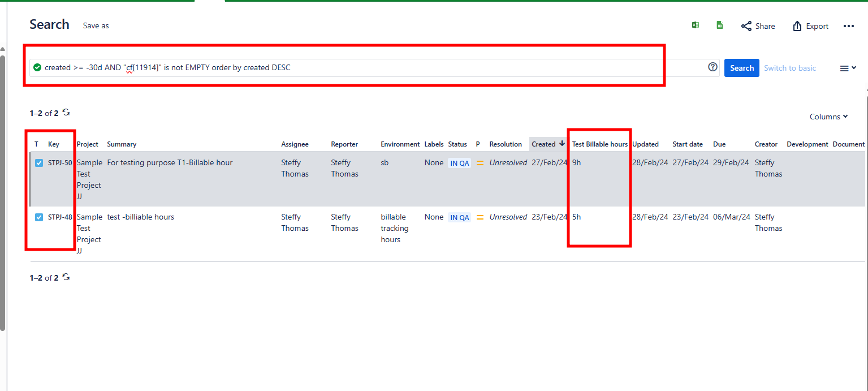Uncheck the checkbox for STPJ-50

click(x=39, y=163)
